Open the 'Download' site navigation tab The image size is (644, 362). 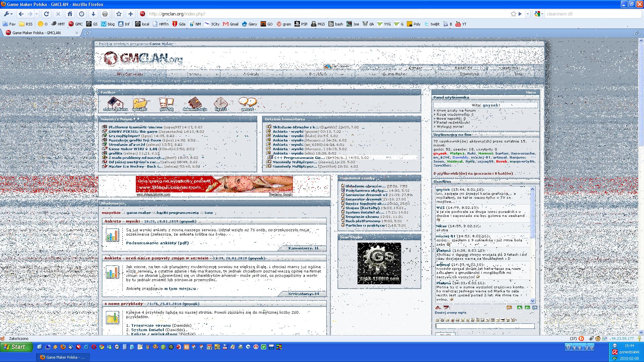pos(469,74)
